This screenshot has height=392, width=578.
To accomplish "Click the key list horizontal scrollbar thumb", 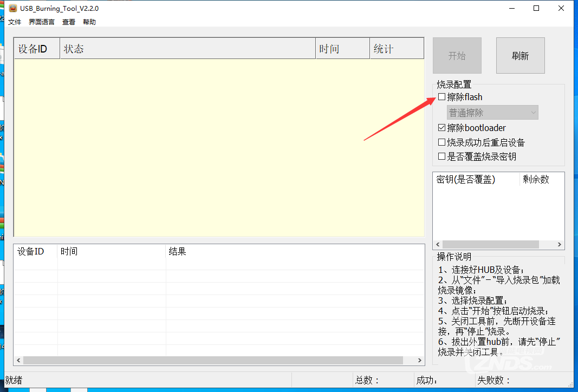I will (491, 245).
